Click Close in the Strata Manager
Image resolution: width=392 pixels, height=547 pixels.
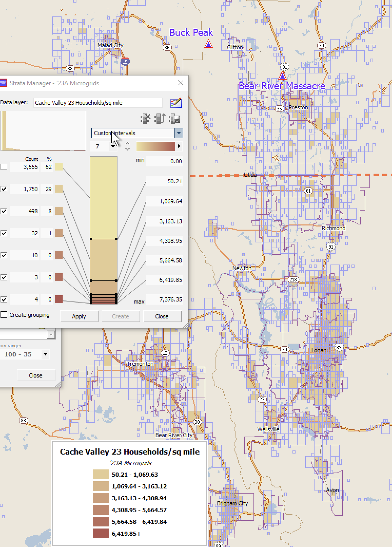(162, 316)
